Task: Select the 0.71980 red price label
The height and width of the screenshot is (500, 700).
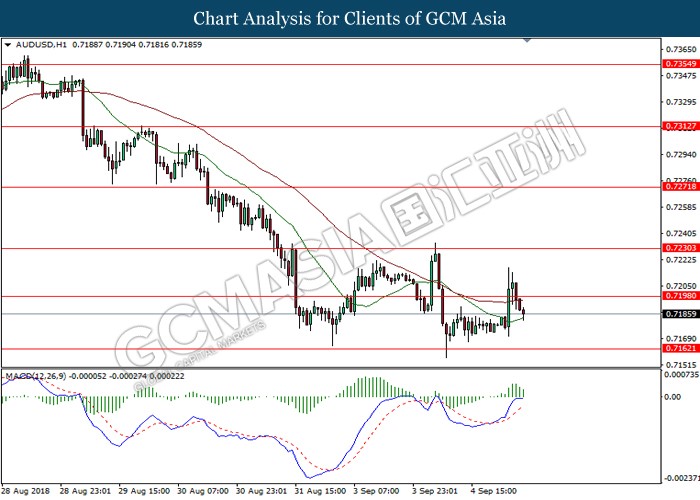Action: [x=680, y=296]
